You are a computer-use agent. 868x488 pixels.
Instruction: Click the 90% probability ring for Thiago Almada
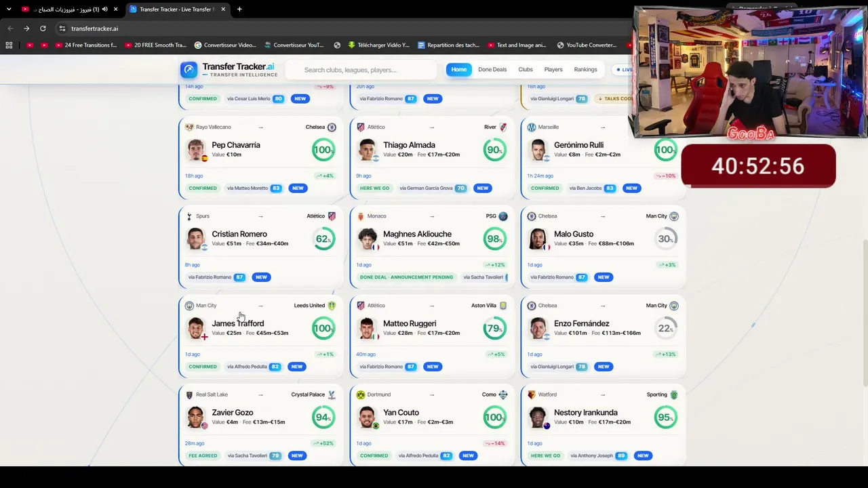495,150
